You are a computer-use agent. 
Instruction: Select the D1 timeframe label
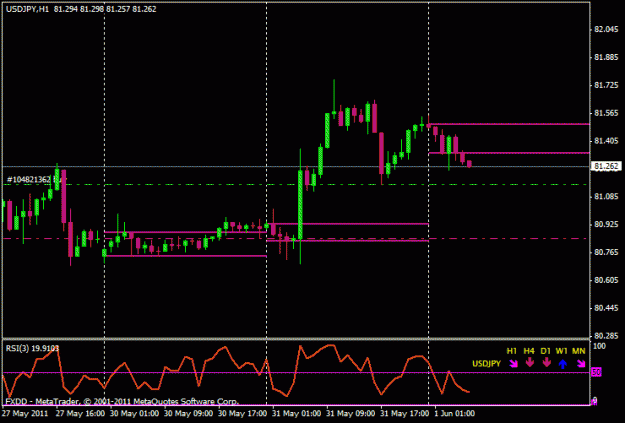pos(545,351)
